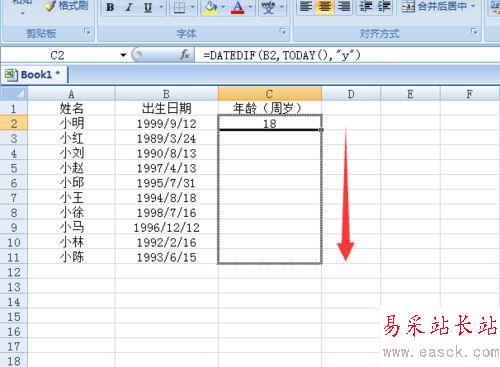The height and width of the screenshot is (367, 500).
Task: Click the Insert Function fx button
Action: [185, 55]
